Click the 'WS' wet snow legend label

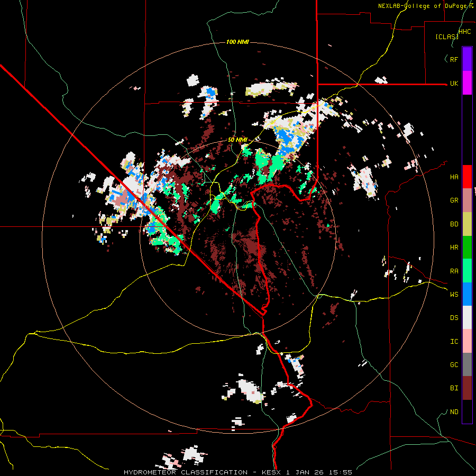tap(454, 295)
